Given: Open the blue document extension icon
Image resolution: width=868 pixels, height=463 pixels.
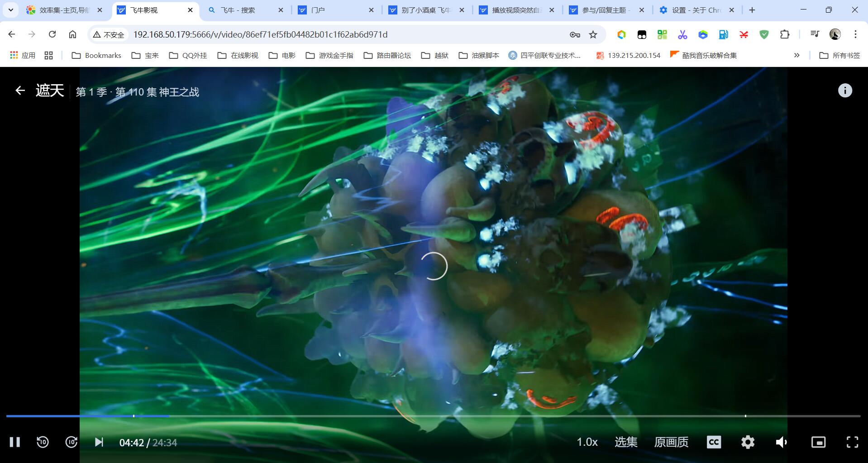Looking at the screenshot, I should pos(723,34).
